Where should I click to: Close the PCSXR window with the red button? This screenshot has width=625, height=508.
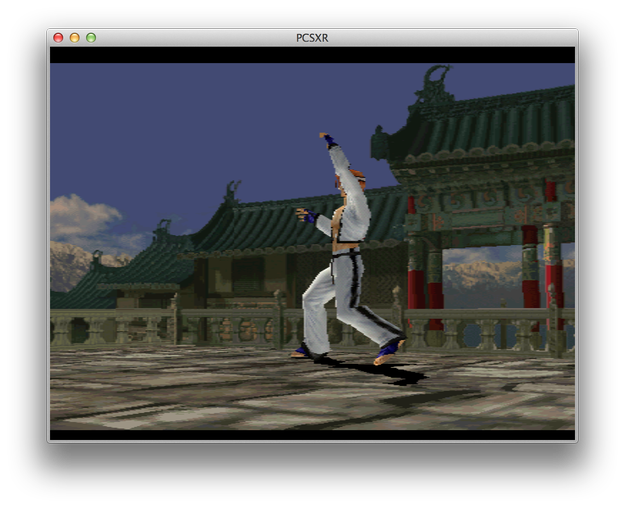tap(58, 38)
